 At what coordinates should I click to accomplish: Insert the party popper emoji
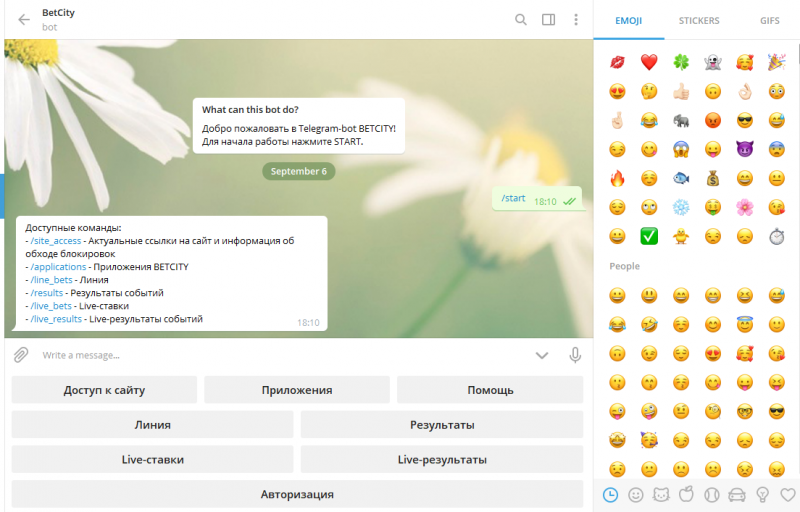[777, 62]
